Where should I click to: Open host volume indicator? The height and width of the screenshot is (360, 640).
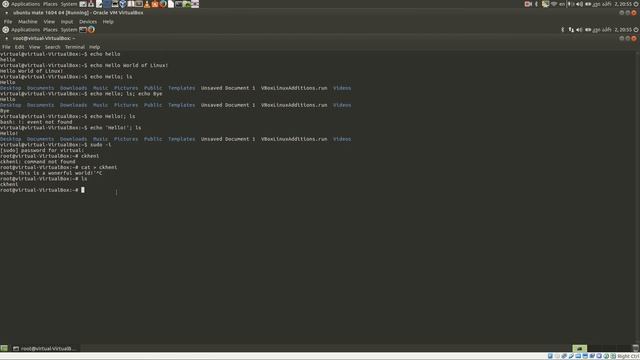click(579, 4)
